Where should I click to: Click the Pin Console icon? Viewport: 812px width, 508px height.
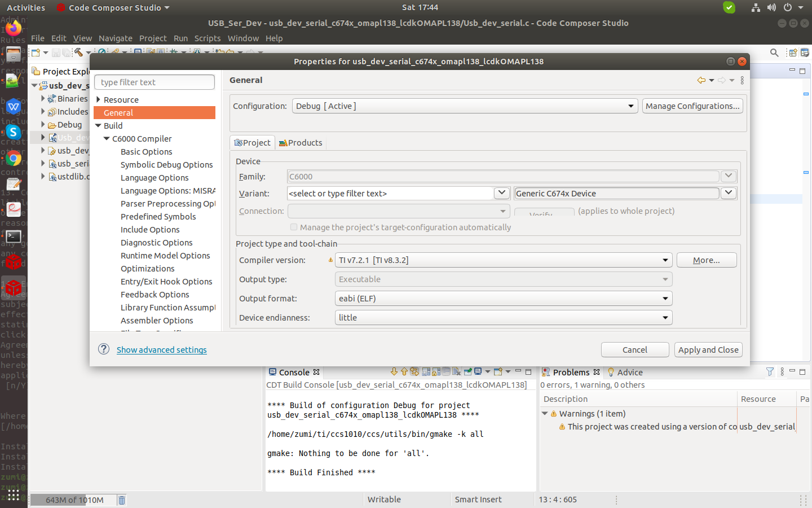coord(468,371)
